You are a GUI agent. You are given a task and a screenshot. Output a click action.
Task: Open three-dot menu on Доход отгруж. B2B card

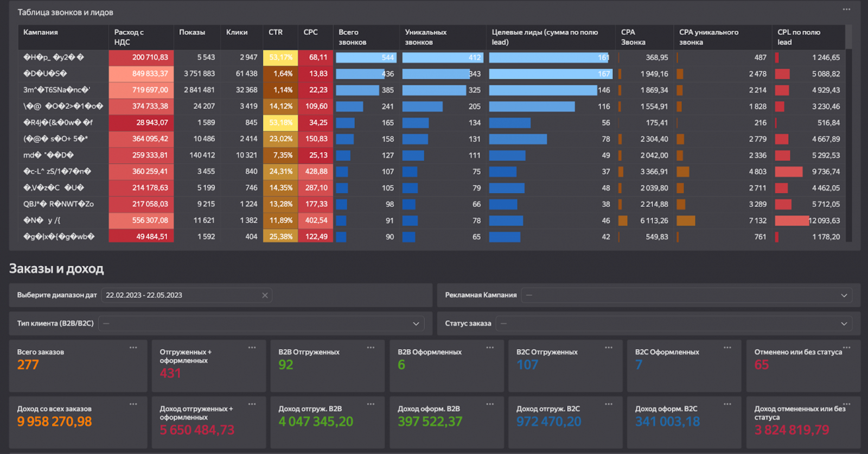point(371,404)
